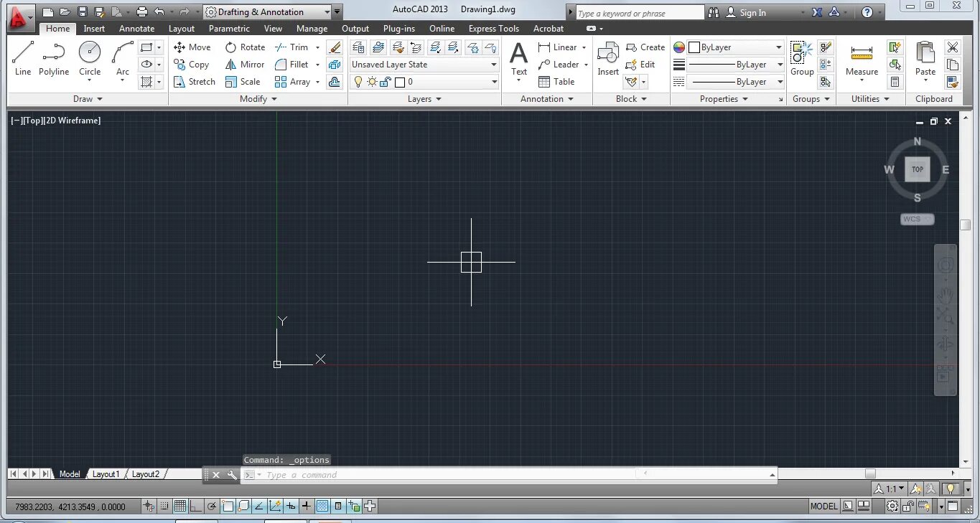Image resolution: width=980 pixels, height=523 pixels.
Task: Click the Copy command
Action: 191,65
